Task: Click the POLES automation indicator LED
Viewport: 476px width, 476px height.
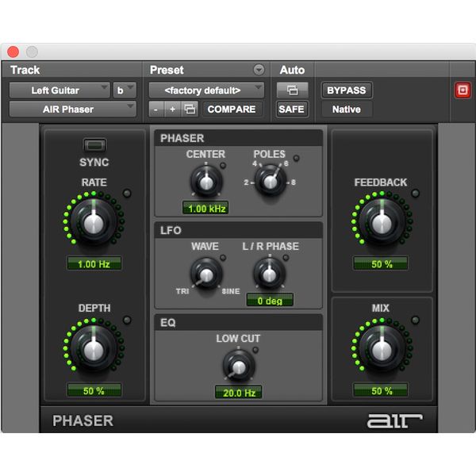Action: pyautogui.click(x=296, y=158)
